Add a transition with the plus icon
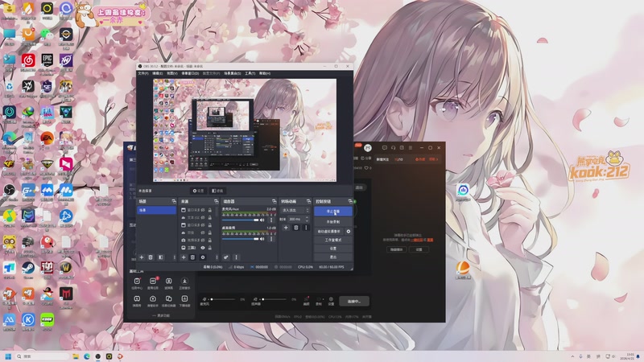The image size is (644, 362). (287, 228)
